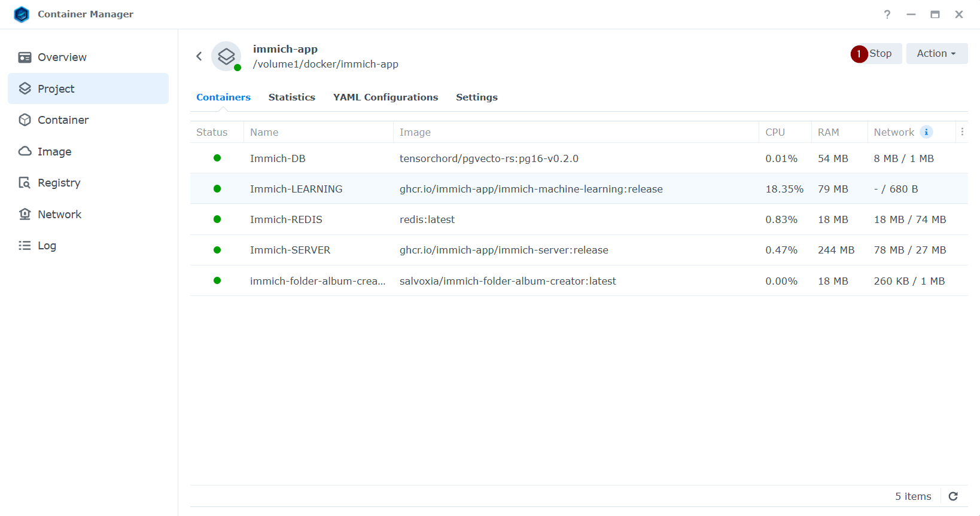Click the immich-app project stack icon

click(226, 56)
